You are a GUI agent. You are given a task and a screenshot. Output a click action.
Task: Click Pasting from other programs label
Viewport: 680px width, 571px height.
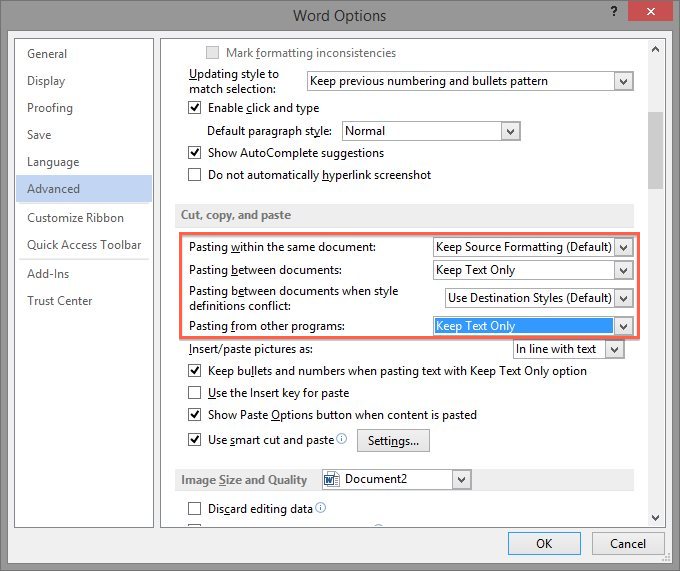267,326
